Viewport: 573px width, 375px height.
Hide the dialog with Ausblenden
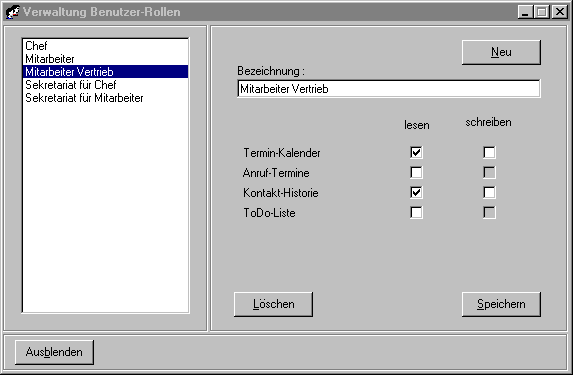(x=54, y=352)
